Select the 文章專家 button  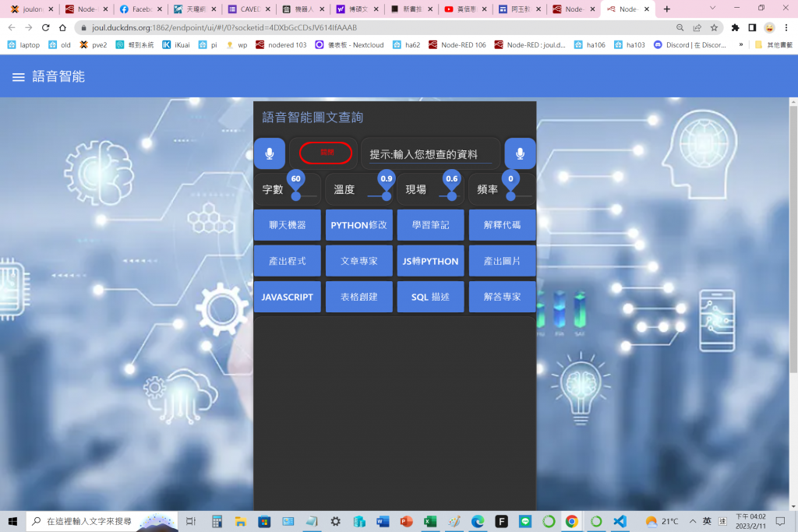358,261
